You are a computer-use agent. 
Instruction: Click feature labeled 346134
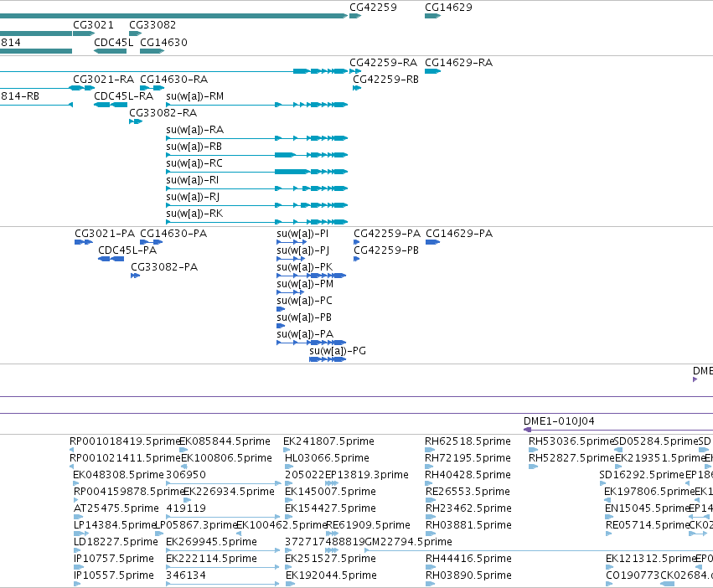coord(186,575)
